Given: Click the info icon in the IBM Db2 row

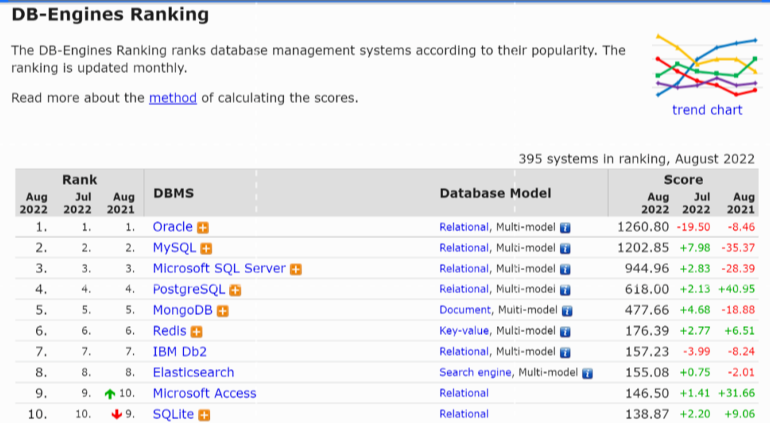Looking at the screenshot, I should point(565,352).
